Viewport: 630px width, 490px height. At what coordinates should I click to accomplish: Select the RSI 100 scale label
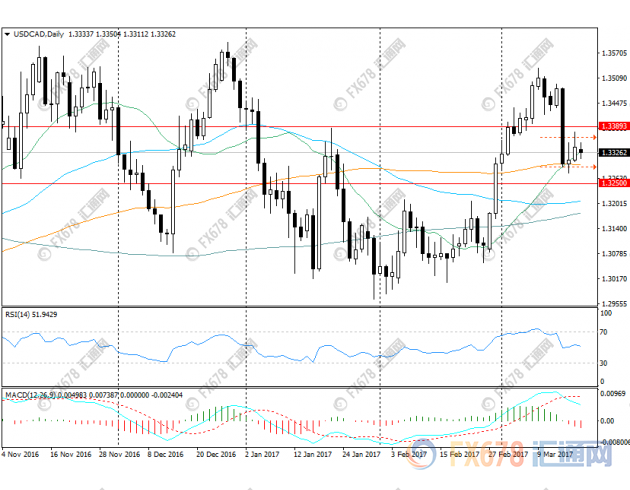[605, 313]
